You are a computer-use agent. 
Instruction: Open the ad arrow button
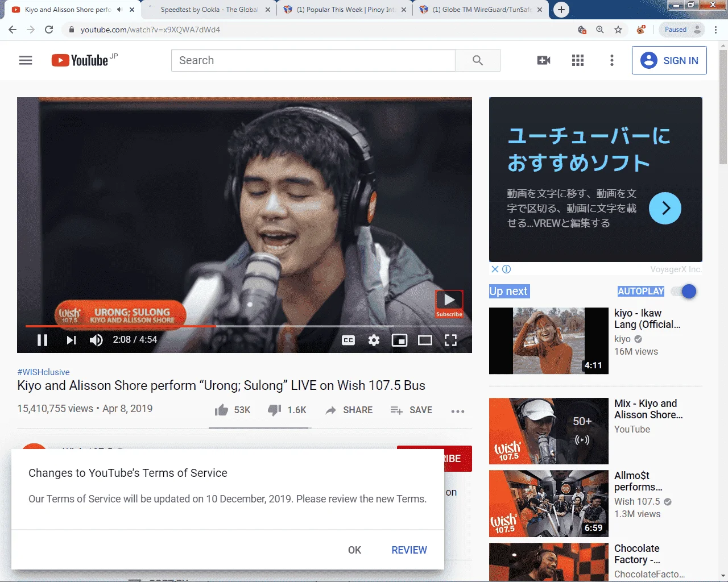click(665, 208)
